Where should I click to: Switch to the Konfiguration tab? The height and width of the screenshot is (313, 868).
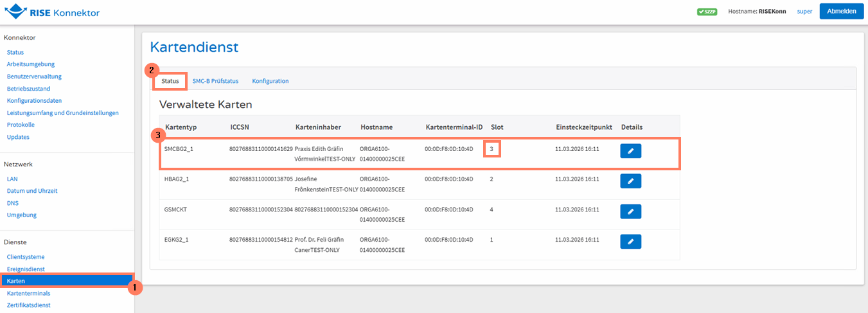tap(270, 81)
